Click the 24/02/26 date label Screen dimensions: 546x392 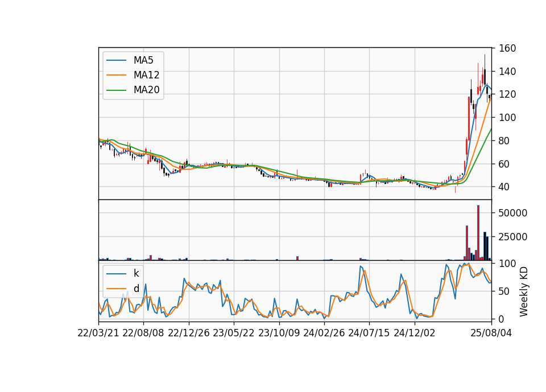pyautogui.click(x=324, y=333)
